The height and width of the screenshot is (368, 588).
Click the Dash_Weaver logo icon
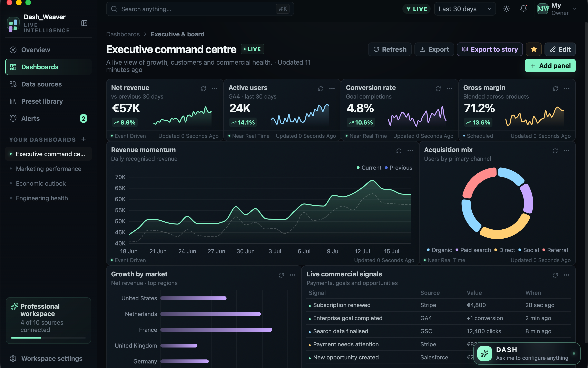[x=13, y=24]
